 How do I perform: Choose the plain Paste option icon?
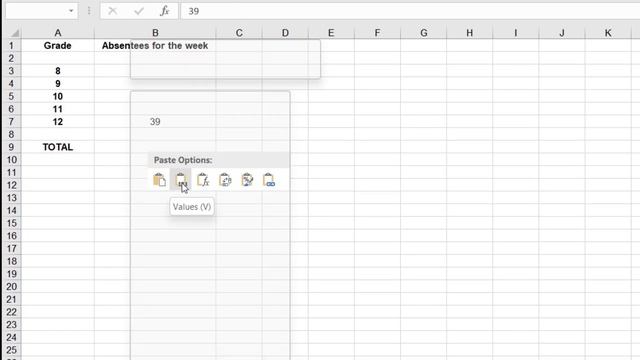[159, 180]
